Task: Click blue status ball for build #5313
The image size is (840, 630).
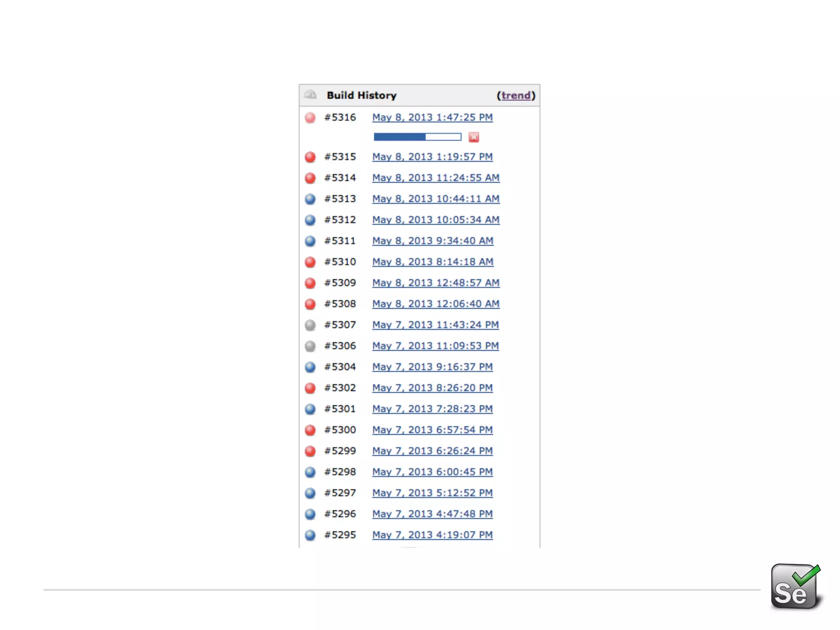Action: tap(310, 199)
